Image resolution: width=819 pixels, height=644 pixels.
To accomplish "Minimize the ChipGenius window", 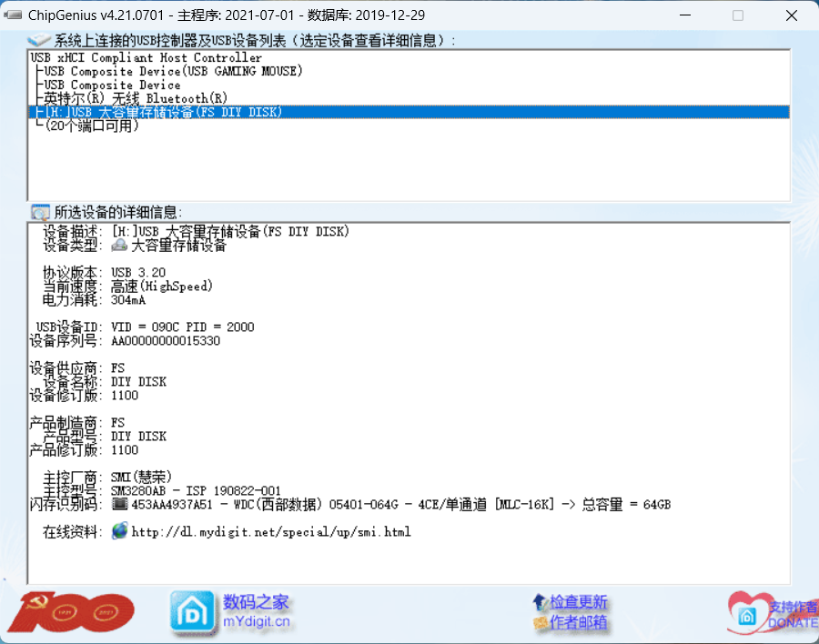I will pos(685,15).
